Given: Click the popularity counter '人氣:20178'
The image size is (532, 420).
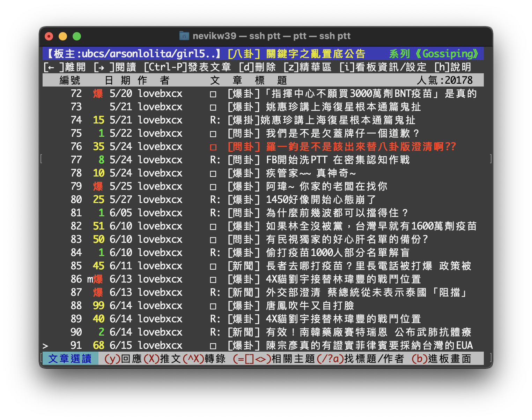Looking at the screenshot, I should pos(445,80).
